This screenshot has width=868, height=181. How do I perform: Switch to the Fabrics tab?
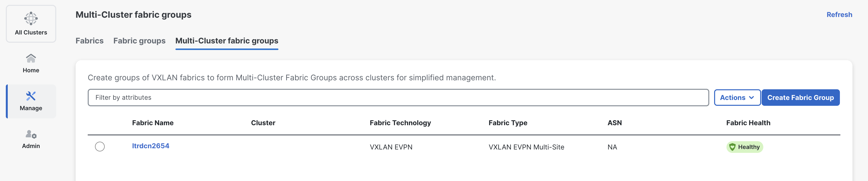89,41
